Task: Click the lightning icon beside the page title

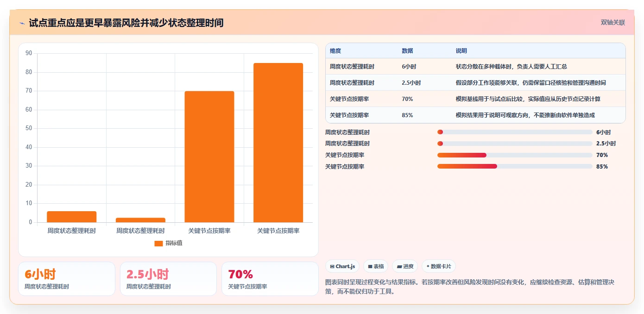Action: 22,23
